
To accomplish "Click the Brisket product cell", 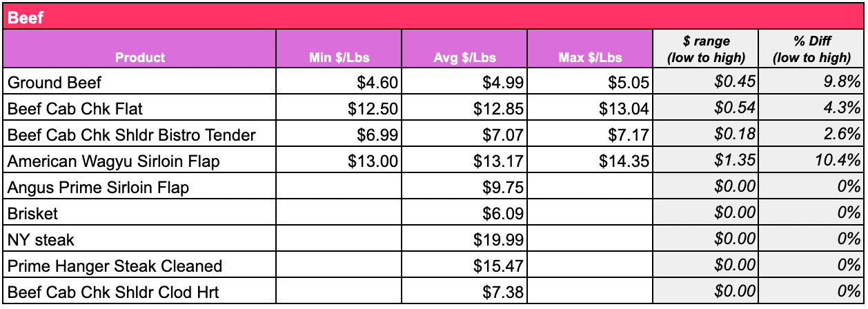I will tap(140, 214).
